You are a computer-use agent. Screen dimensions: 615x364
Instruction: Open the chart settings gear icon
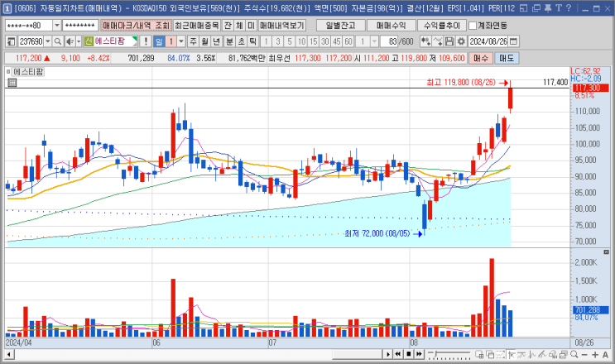click(x=462, y=41)
